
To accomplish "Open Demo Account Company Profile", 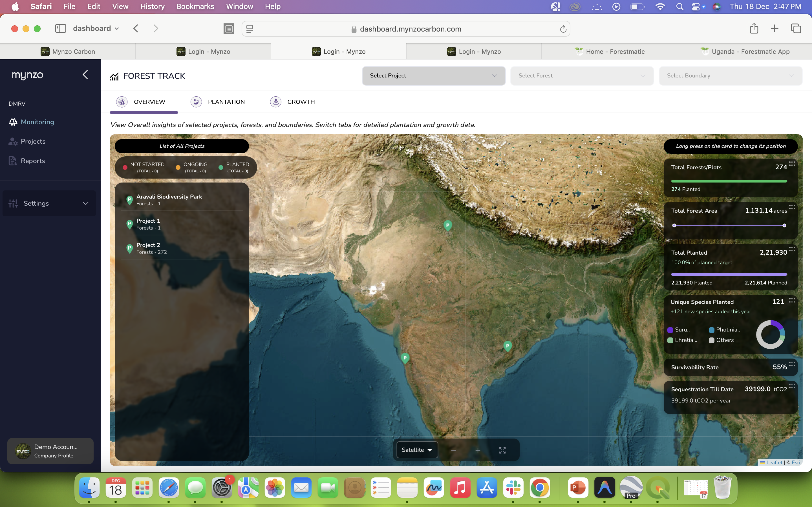I will pos(50,451).
